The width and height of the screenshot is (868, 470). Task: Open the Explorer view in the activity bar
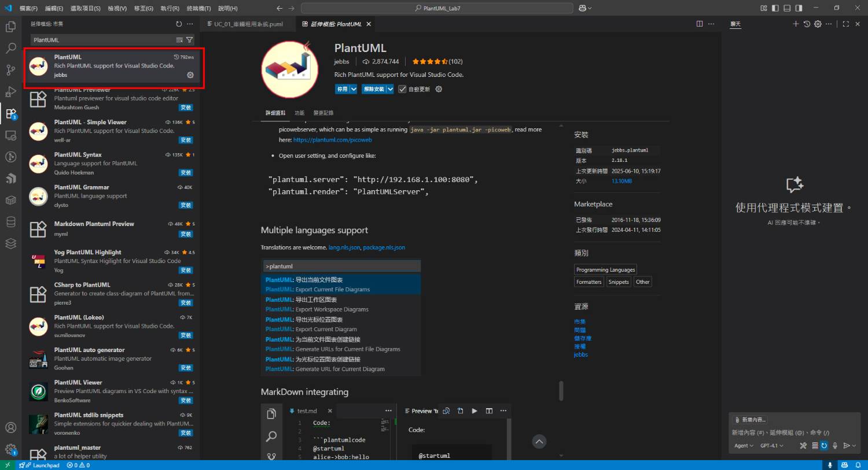coord(10,27)
